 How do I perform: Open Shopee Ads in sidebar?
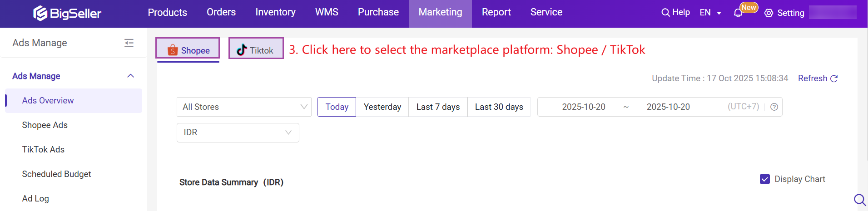[x=45, y=125]
